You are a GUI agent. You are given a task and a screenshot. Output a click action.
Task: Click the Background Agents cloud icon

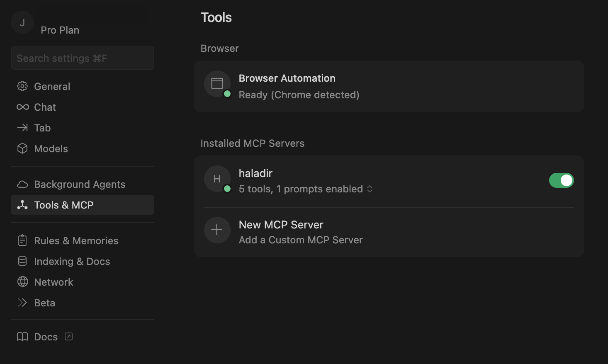pyautogui.click(x=22, y=184)
